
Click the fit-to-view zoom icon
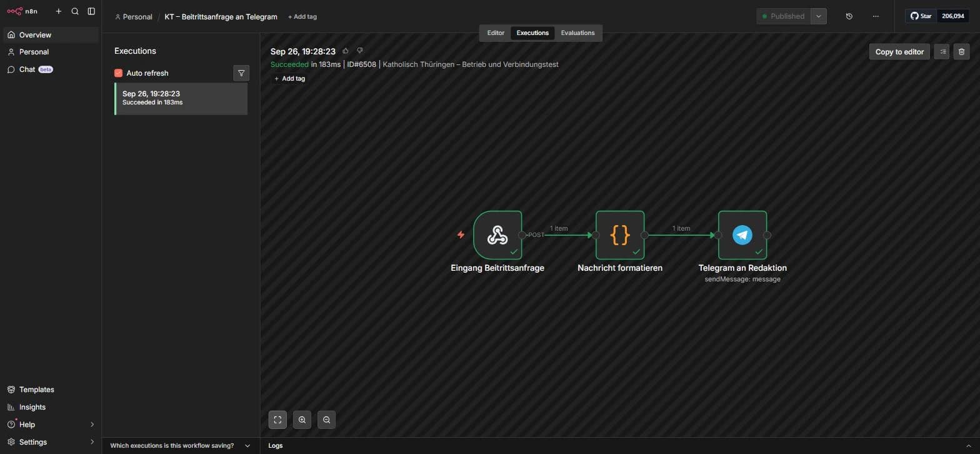pyautogui.click(x=277, y=420)
